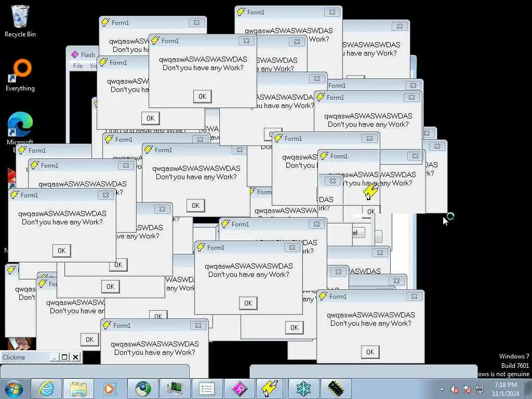This screenshot has width=532, height=399.
Task: Open the network status tray icon
Action: (x=480, y=390)
